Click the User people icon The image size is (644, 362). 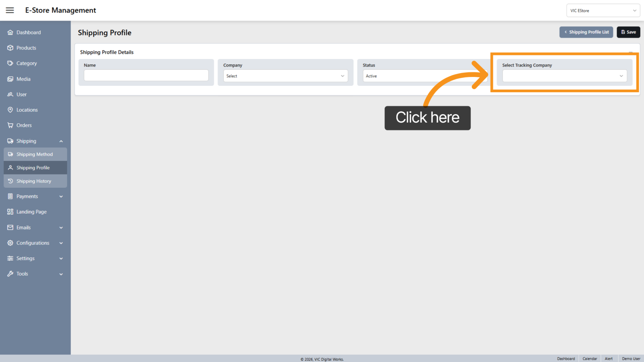coord(10,94)
